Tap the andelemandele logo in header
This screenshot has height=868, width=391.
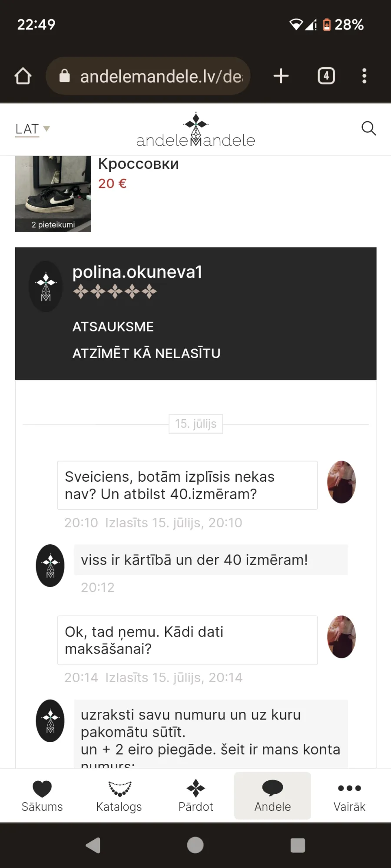[x=195, y=130]
